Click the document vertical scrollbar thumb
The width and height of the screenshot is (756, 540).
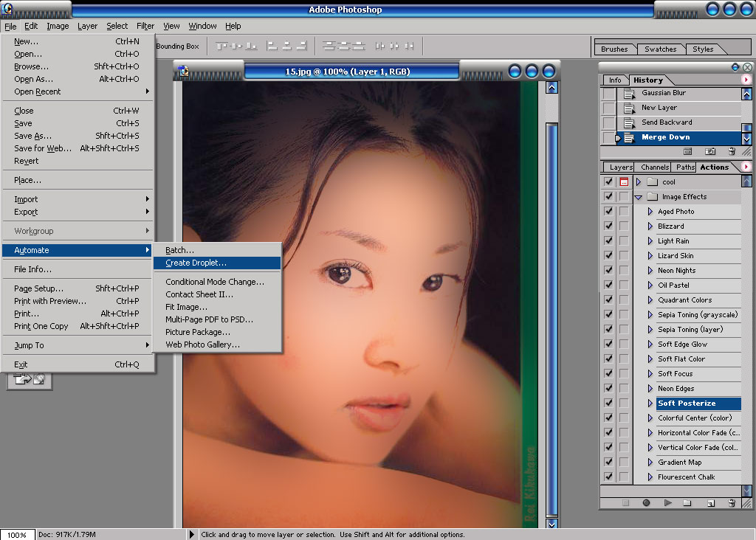pos(552,319)
